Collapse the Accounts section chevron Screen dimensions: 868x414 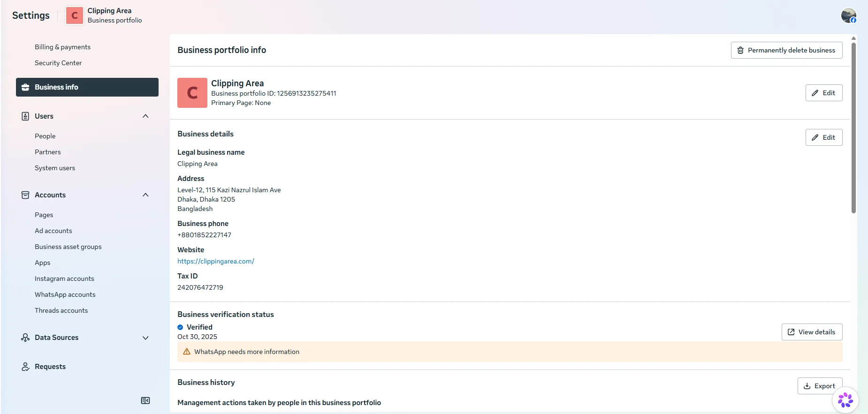coord(145,195)
